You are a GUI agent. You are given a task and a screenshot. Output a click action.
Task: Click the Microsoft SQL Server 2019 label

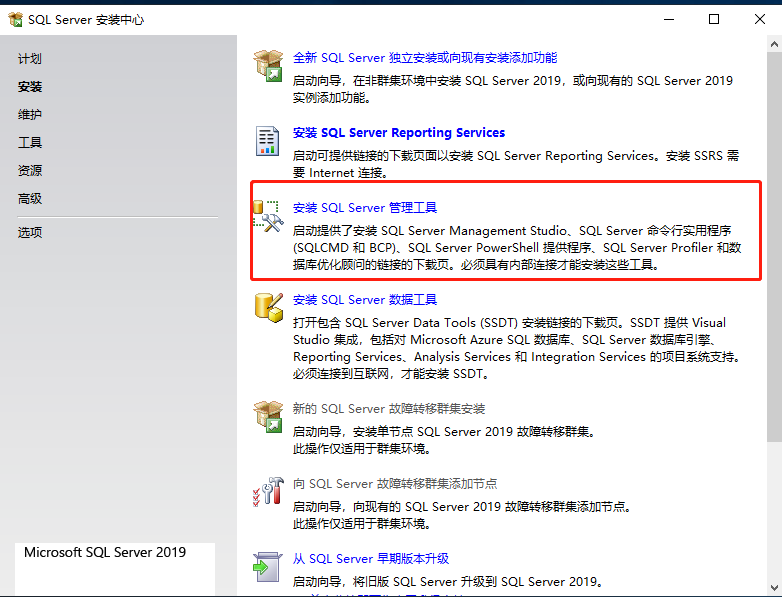click(x=105, y=553)
